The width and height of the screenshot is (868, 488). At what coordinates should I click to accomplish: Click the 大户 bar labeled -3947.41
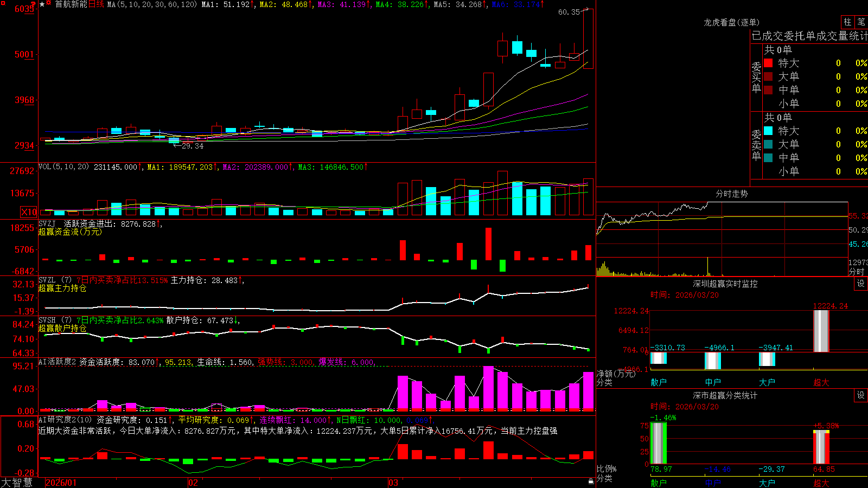tap(767, 359)
